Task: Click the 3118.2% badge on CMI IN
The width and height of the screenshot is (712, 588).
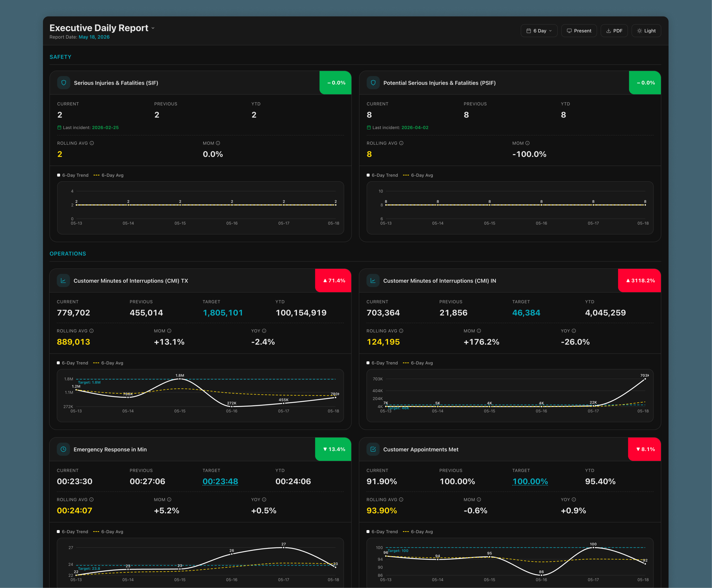Action: [639, 281]
